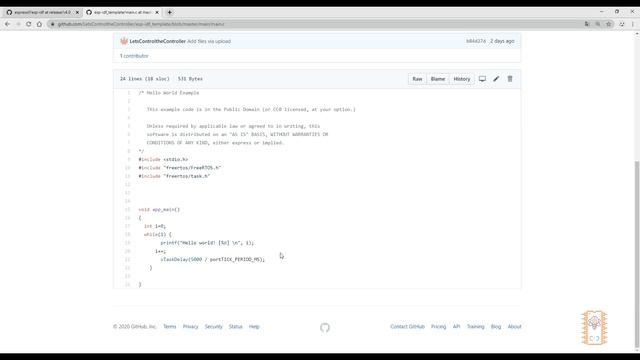Open the Pricing footer link
Image resolution: width=640 pixels, height=360 pixels.
pos(438,327)
